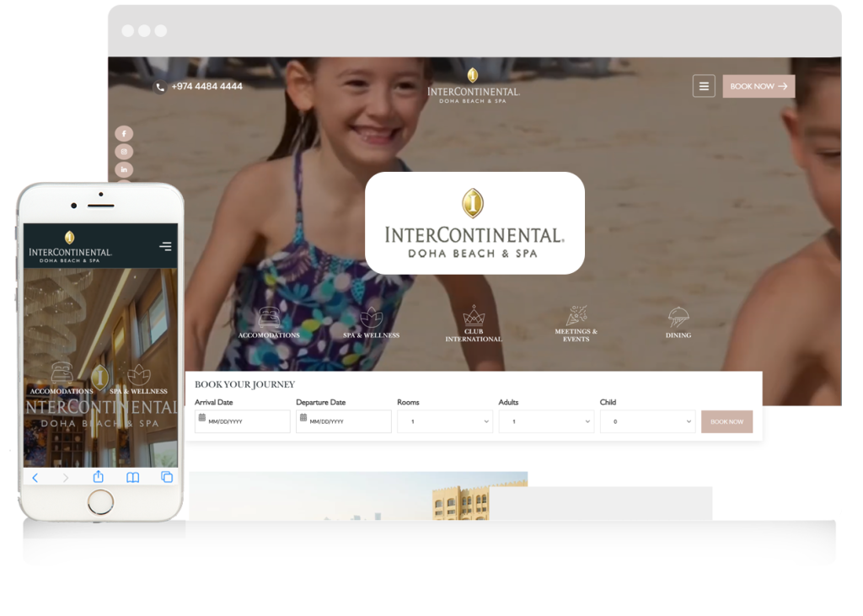Tap Safari forward arrow on phone
Image resolution: width=863 pixels, height=616 pixels.
(x=66, y=477)
